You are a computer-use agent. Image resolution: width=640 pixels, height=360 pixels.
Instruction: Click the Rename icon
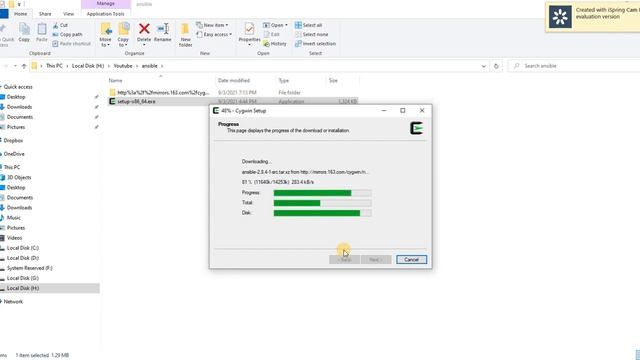pyautogui.click(x=163, y=29)
